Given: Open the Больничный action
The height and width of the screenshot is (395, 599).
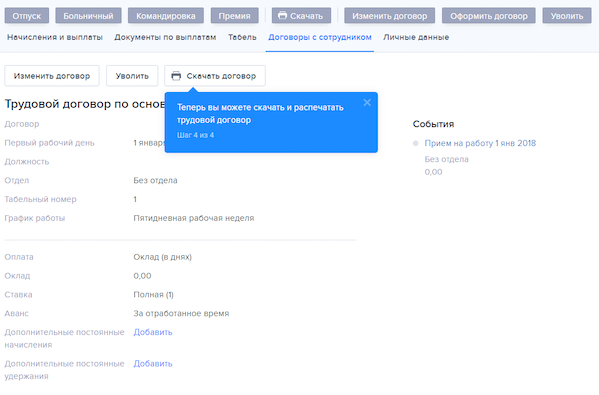Looking at the screenshot, I should click(88, 16).
